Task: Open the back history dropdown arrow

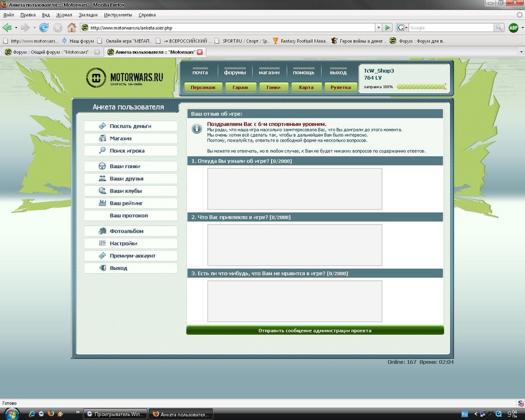Action: click(16, 28)
